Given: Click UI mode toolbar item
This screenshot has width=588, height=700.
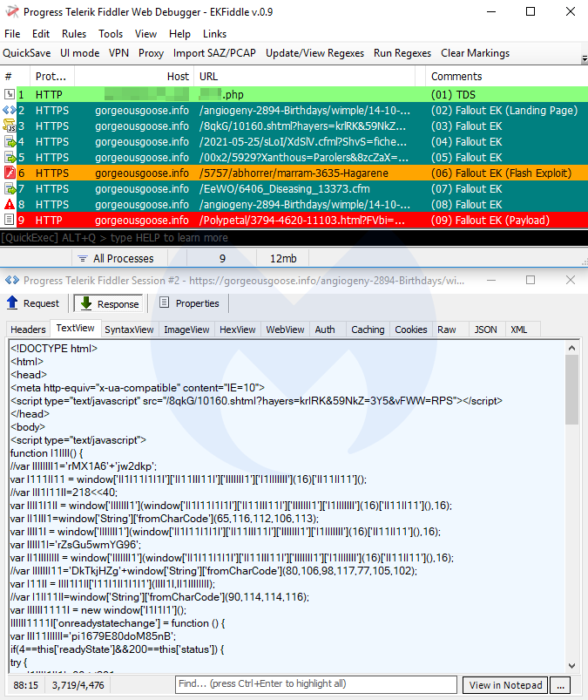Looking at the screenshot, I should pyautogui.click(x=80, y=53).
